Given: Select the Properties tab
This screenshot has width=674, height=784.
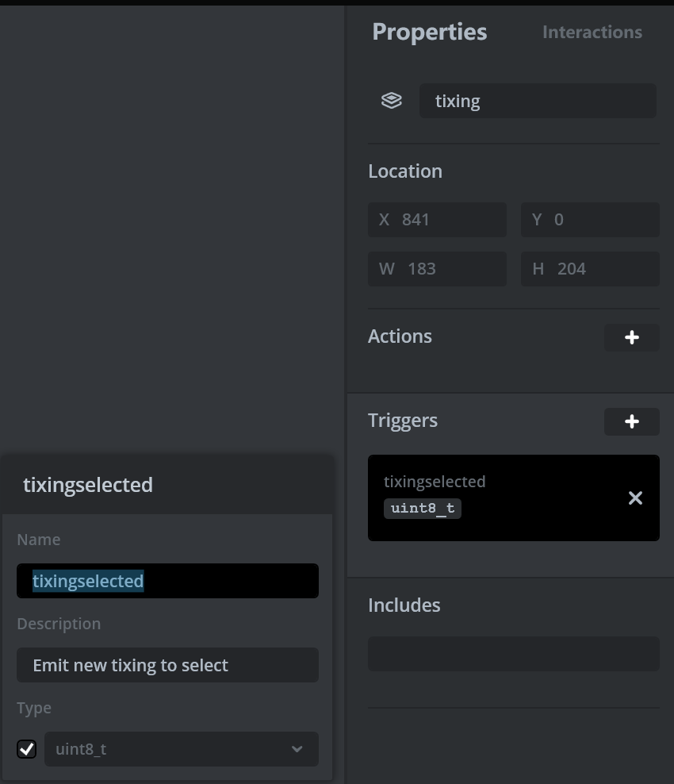Looking at the screenshot, I should tap(429, 32).
